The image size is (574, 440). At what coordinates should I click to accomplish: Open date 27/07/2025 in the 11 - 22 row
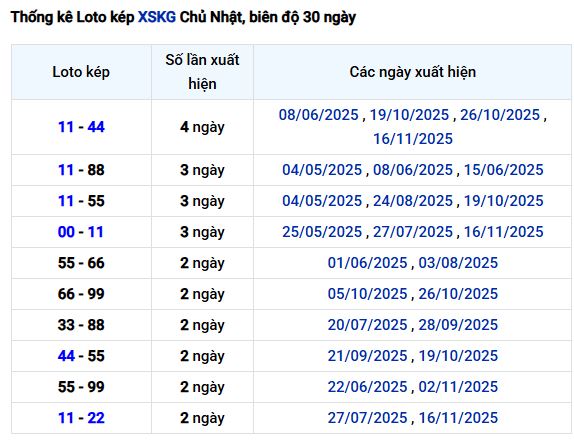[x=368, y=418]
